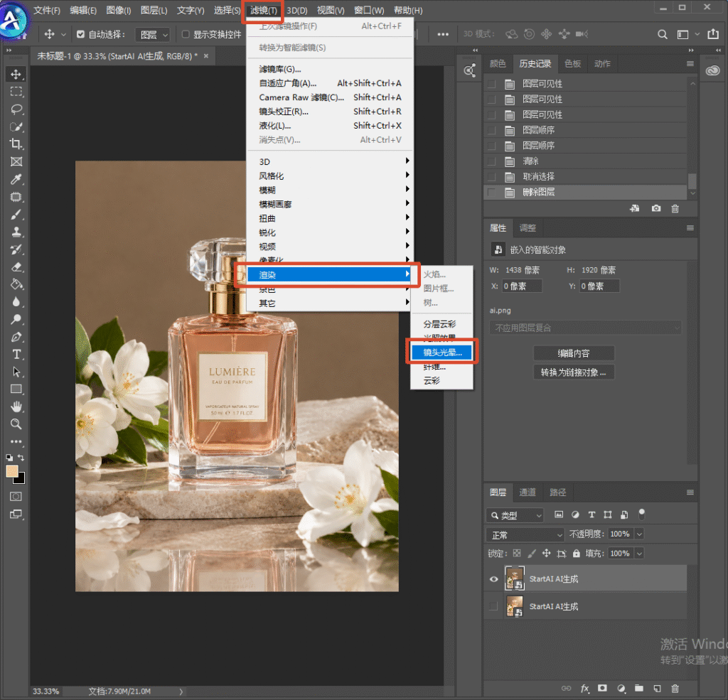
Task: Choose 镜头光晕 from render submenu
Action: click(x=441, y=352)
